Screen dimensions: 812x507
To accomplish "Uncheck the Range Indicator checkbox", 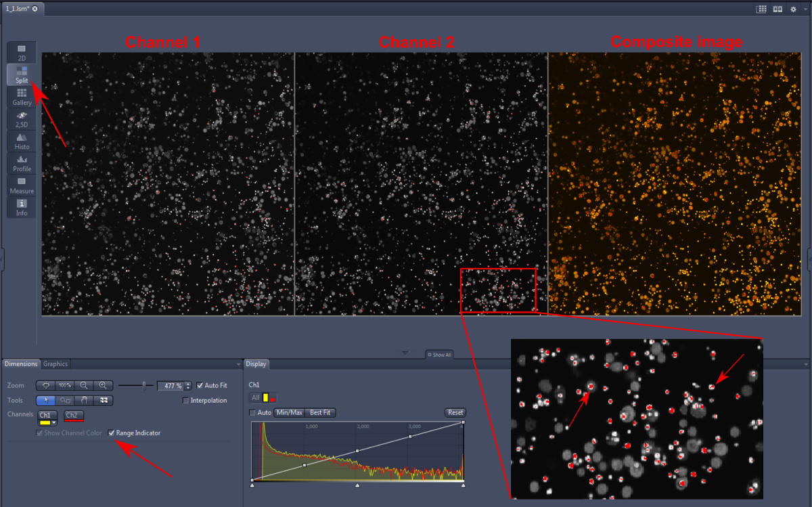I will click(x=112, y=433).
